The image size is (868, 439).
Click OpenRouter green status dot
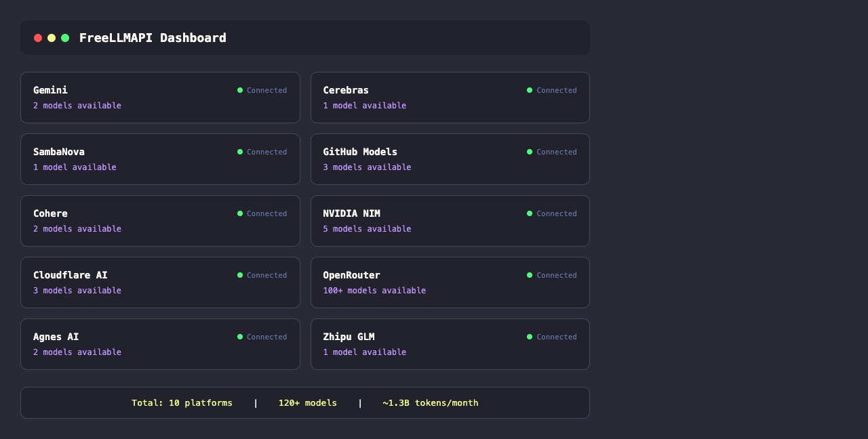click(x=530, y=275)
